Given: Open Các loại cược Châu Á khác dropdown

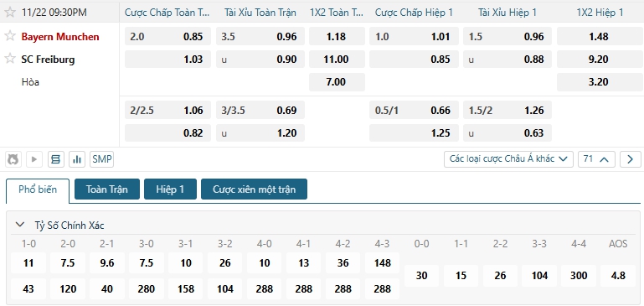Looking at the screenshot, I should (508, 159).
